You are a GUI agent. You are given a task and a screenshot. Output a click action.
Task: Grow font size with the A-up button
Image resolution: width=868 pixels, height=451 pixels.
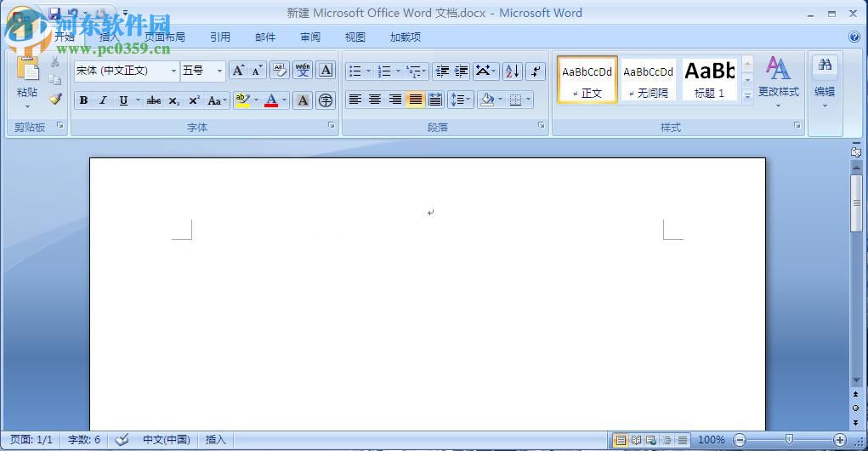[x=238, y=71]
